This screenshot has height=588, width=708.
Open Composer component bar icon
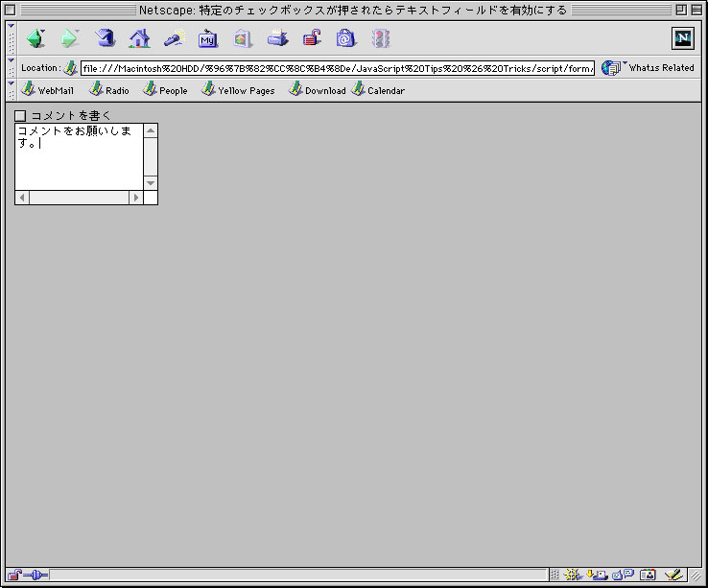[673, 575]
